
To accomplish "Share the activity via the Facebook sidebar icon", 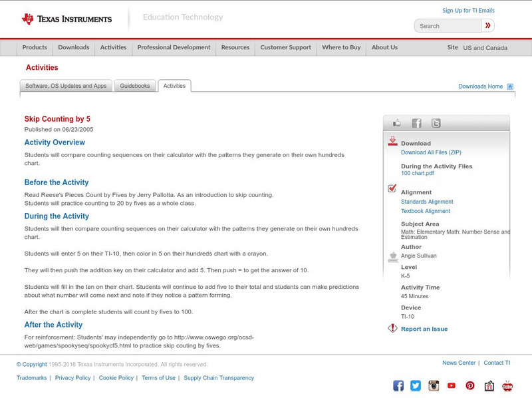I will point(416,123).
